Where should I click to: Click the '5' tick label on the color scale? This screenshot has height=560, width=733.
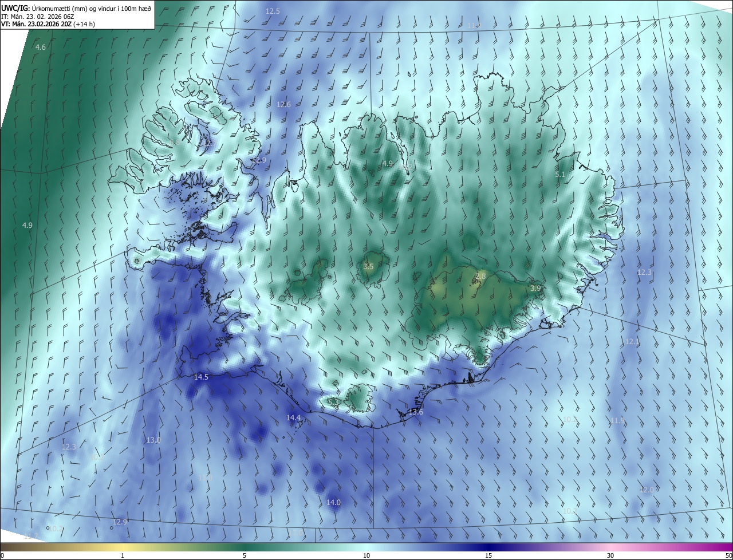coord(245,555)
